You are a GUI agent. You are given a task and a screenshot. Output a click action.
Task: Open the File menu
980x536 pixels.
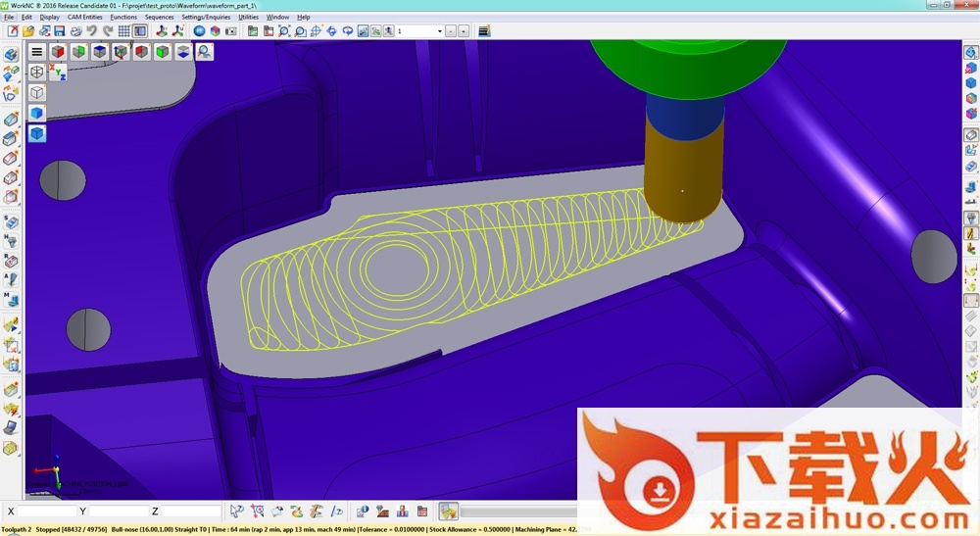pos(9,17)
